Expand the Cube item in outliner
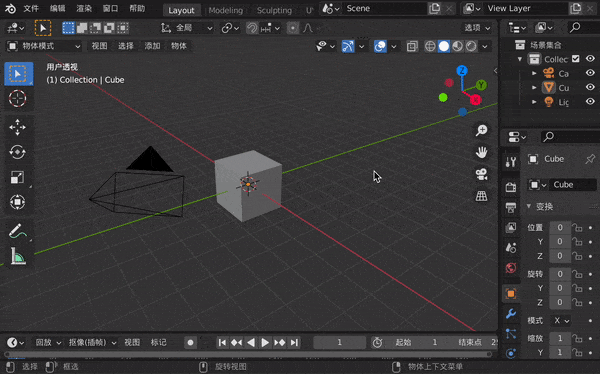Screen dimensions: 600x374 (534, 88)
